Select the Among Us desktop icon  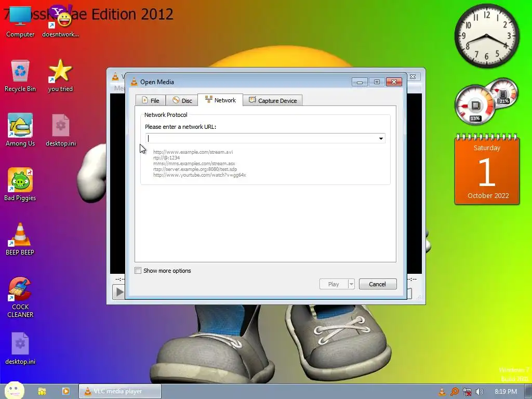[20, 130]
